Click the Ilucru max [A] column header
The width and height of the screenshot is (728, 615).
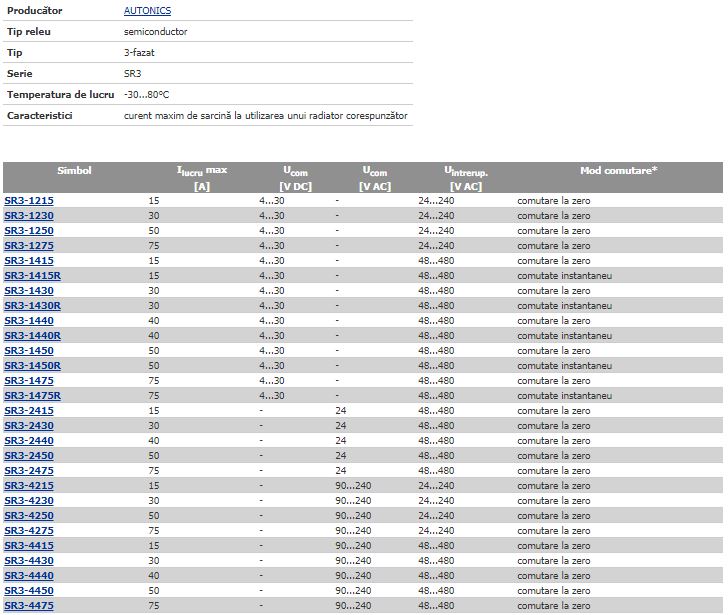coord(202,178)
